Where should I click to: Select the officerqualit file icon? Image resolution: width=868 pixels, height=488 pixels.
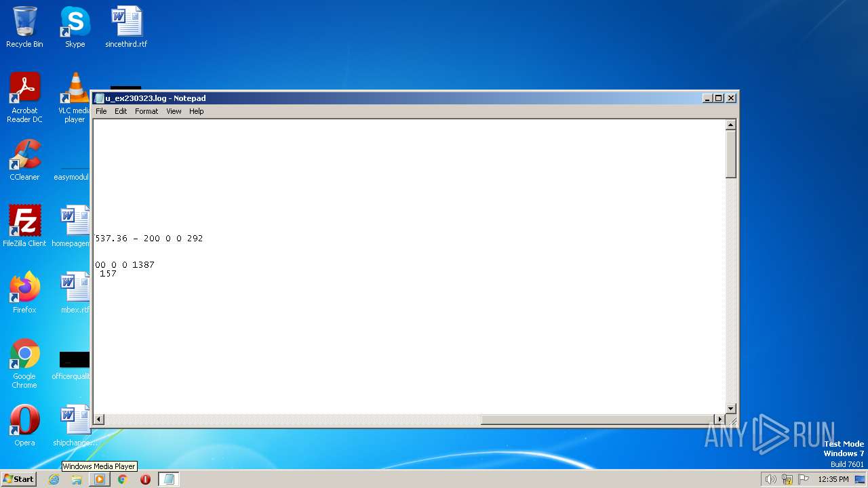pyautogui.click(x=71, y=366)
